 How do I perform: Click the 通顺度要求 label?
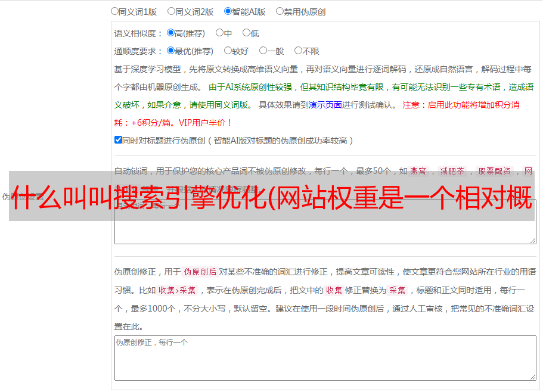(138, 52)
